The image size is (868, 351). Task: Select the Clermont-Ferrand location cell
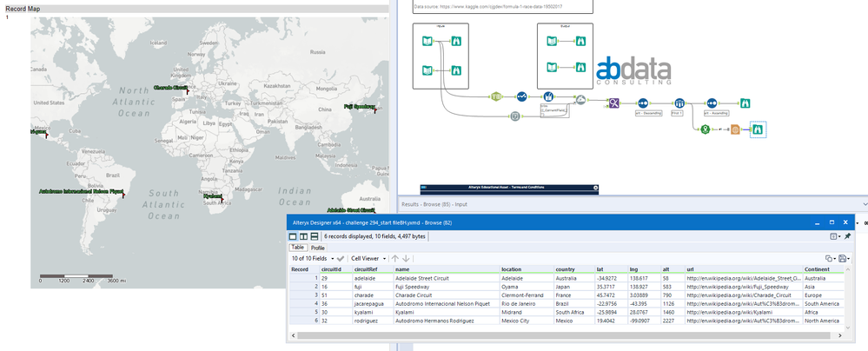(527, 295)
